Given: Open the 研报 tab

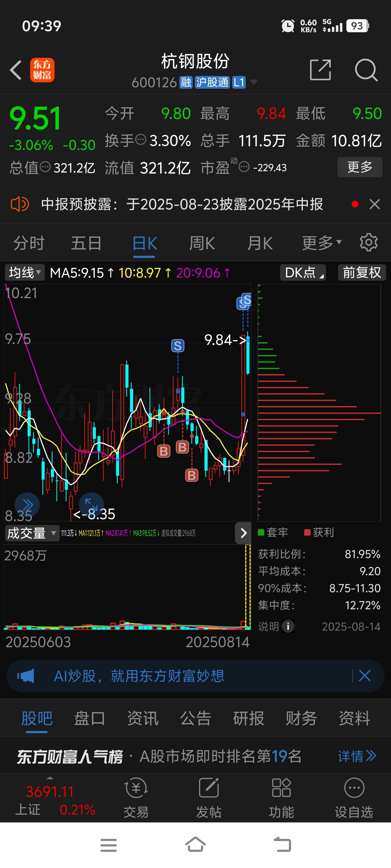Looking at the screenshot, I should click(249, 718).
